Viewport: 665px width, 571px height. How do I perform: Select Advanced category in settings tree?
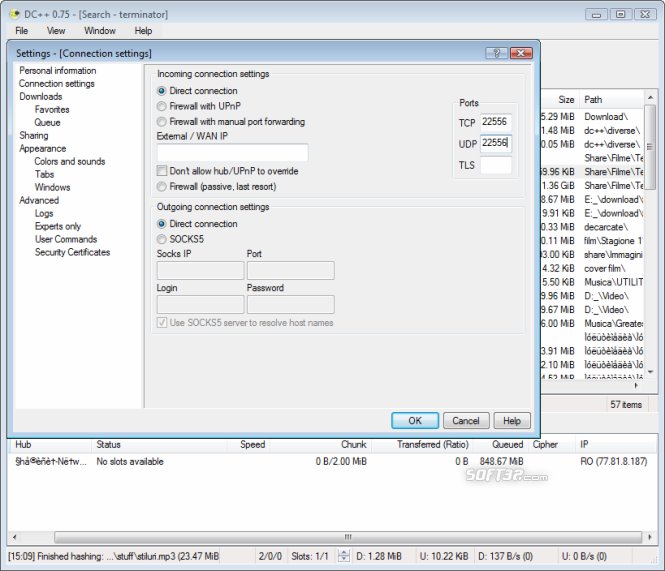coord(39,201)
